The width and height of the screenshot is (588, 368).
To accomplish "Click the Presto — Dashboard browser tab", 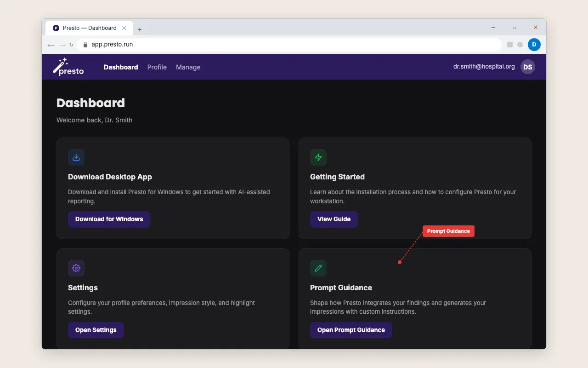I will (x=90, y=28).
